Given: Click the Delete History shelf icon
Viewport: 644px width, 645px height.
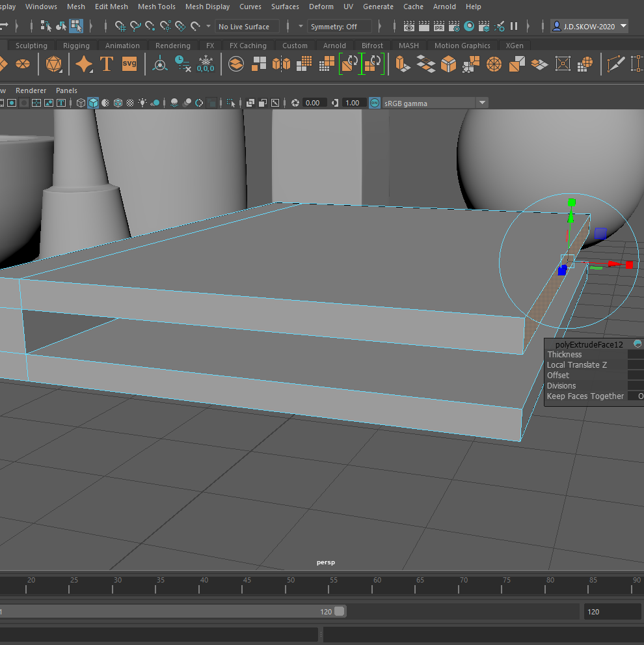Looking at the screenshot, I should tap(183, 64).
